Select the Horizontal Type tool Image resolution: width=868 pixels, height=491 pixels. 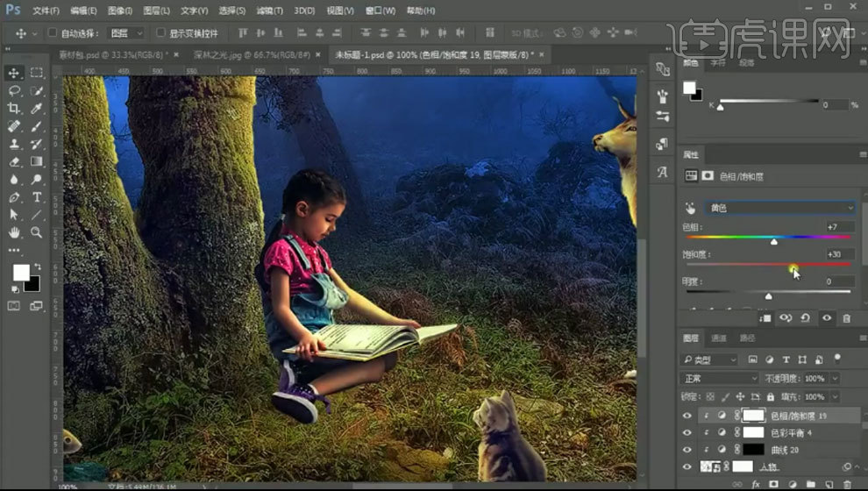[x=37, y=197]
